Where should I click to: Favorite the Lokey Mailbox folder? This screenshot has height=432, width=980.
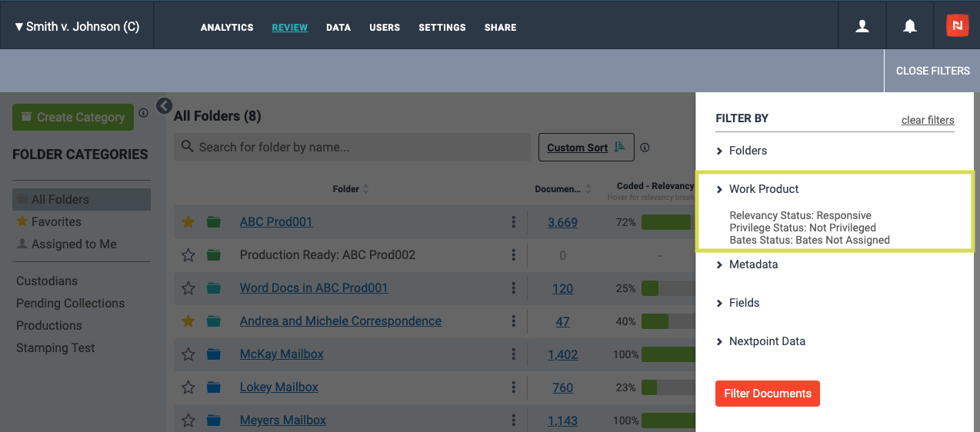click(x=188, y=387)
